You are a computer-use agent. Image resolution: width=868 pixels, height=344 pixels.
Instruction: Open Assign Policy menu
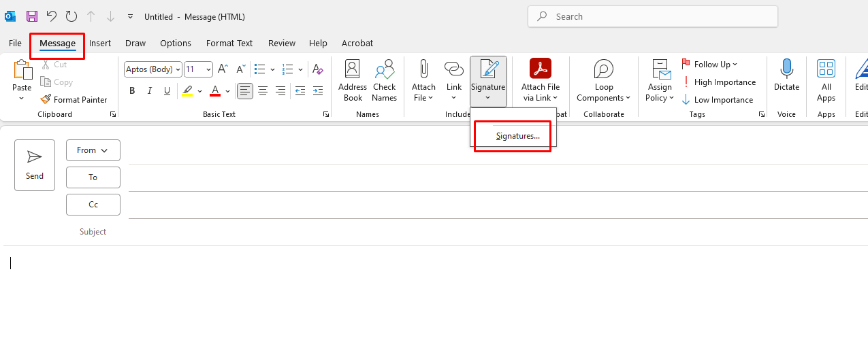660,80
